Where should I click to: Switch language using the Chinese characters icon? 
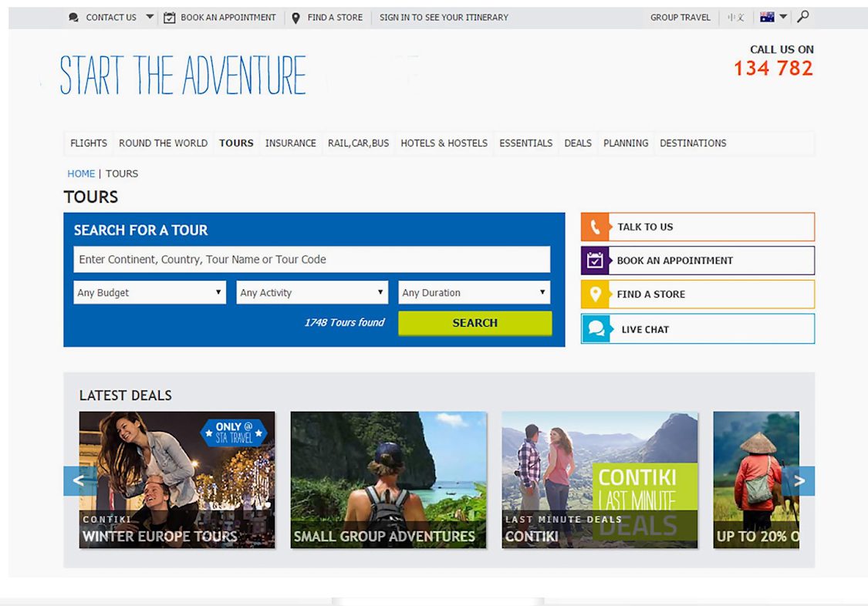(x=736, y=18)
